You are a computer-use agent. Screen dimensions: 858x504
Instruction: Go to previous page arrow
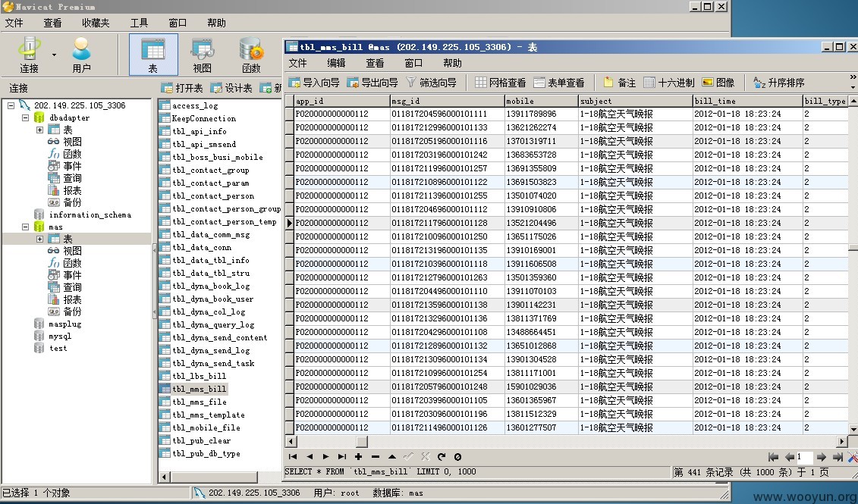[790, 457]
